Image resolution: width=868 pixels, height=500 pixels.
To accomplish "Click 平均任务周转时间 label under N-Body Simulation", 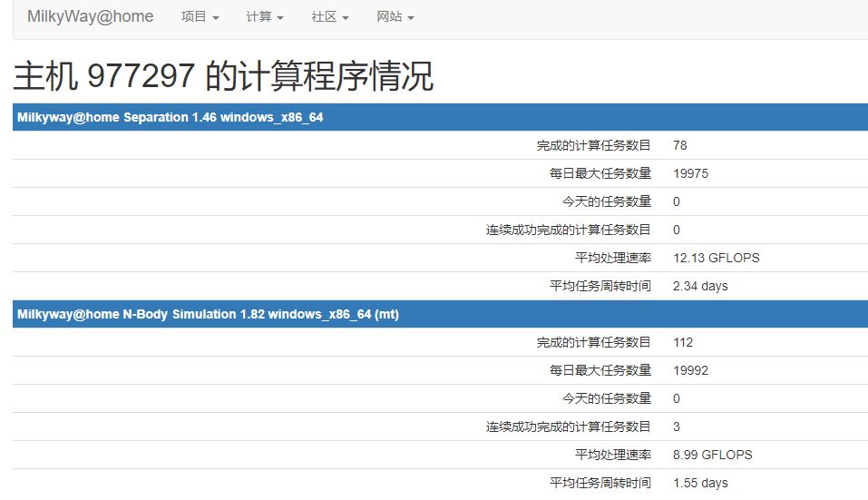I will tap(600, 484).
